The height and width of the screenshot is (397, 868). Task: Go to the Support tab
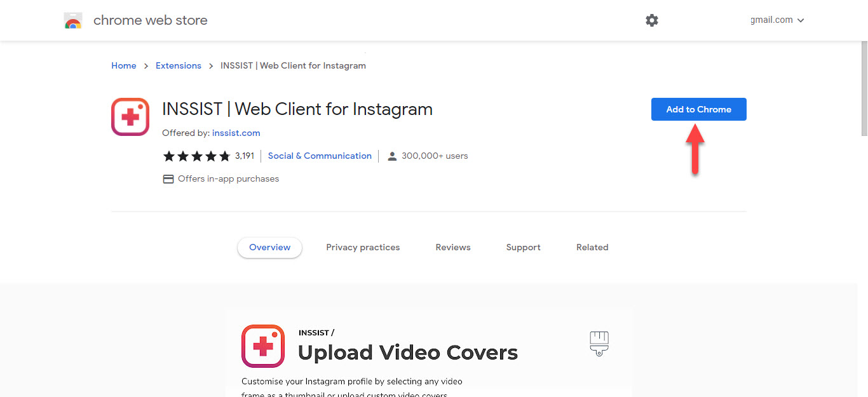coord(523,248)
